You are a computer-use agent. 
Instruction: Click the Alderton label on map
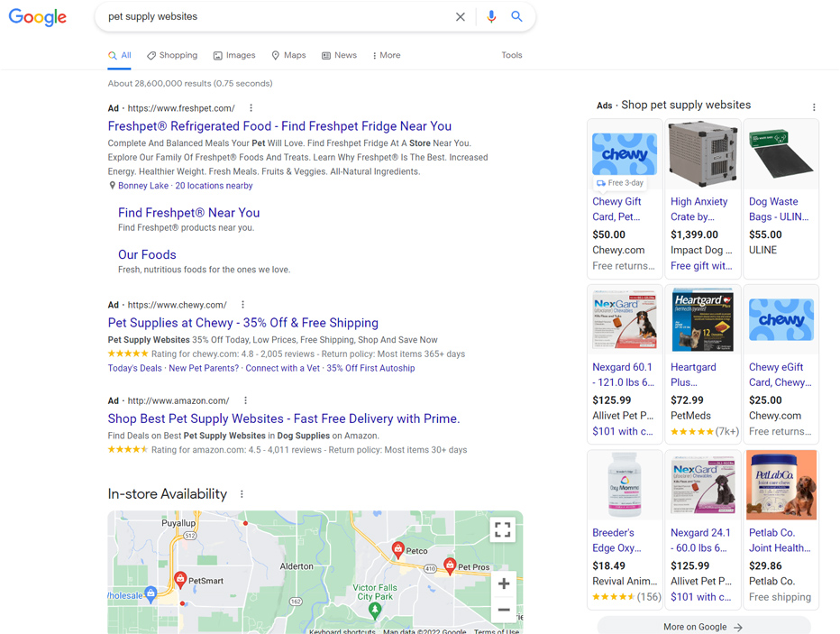[297, 566]
